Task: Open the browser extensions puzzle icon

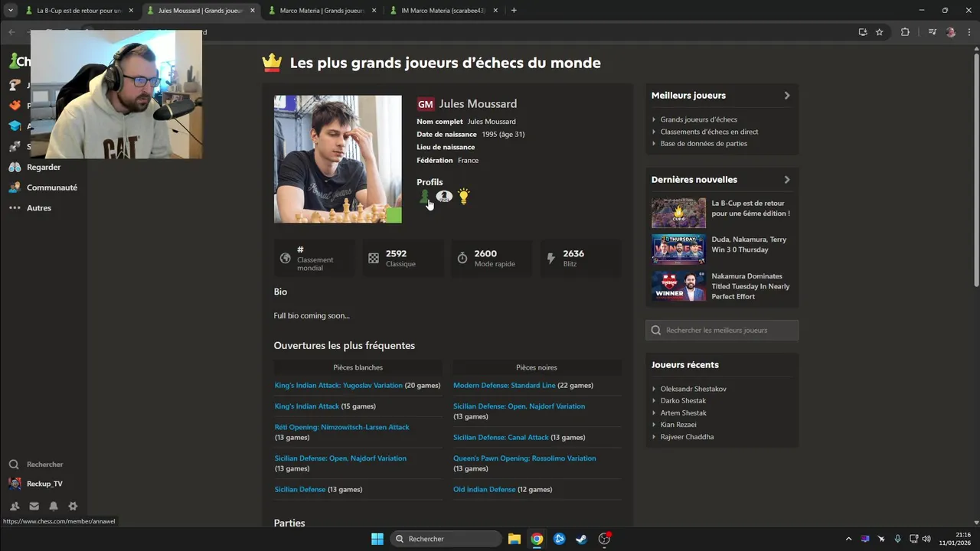Action: [905, 32]
